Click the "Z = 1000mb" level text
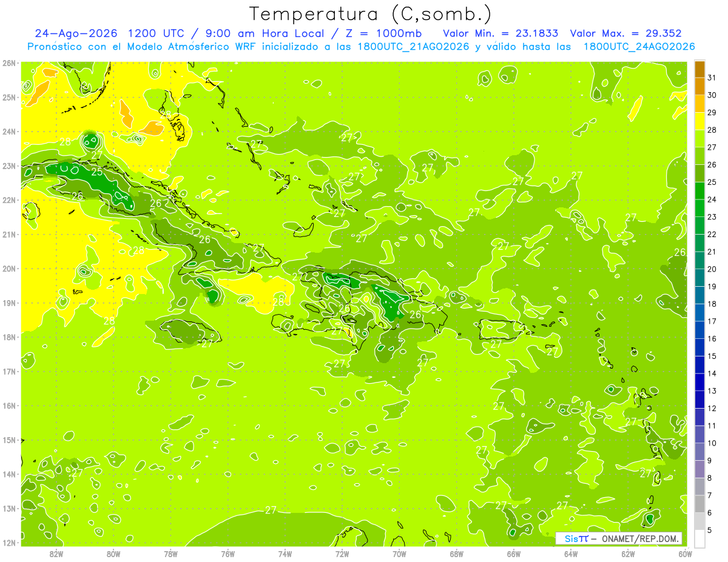 click(383, 34)
